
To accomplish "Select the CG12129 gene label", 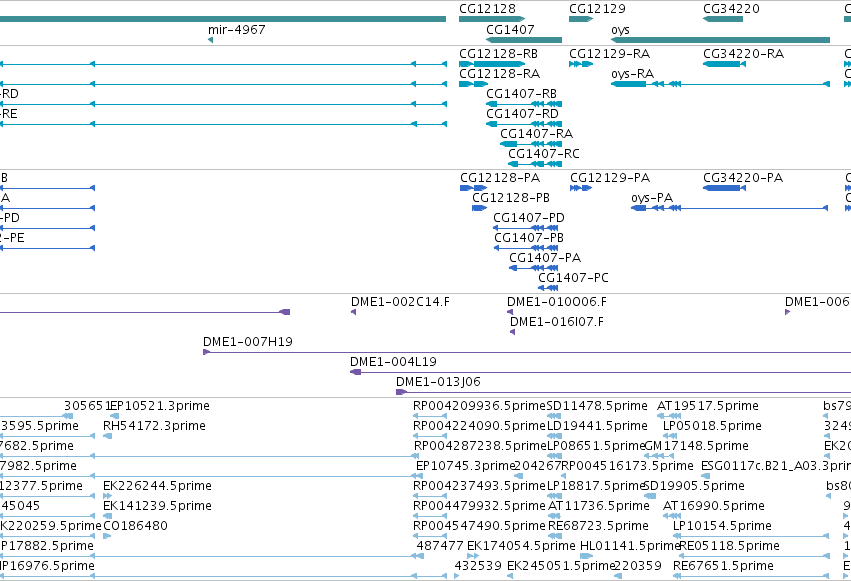I will tap(597, 9).
